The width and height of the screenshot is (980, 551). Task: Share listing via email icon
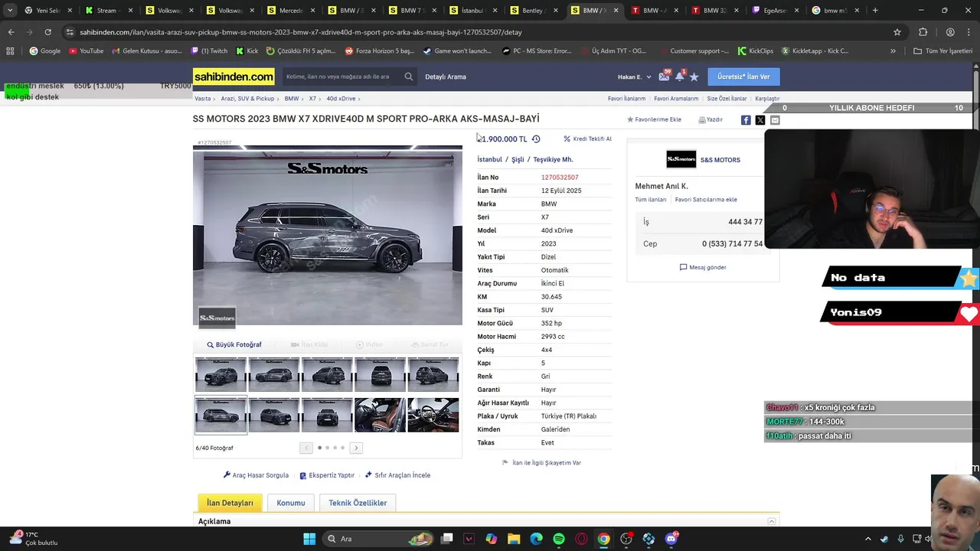coord(775,120)
